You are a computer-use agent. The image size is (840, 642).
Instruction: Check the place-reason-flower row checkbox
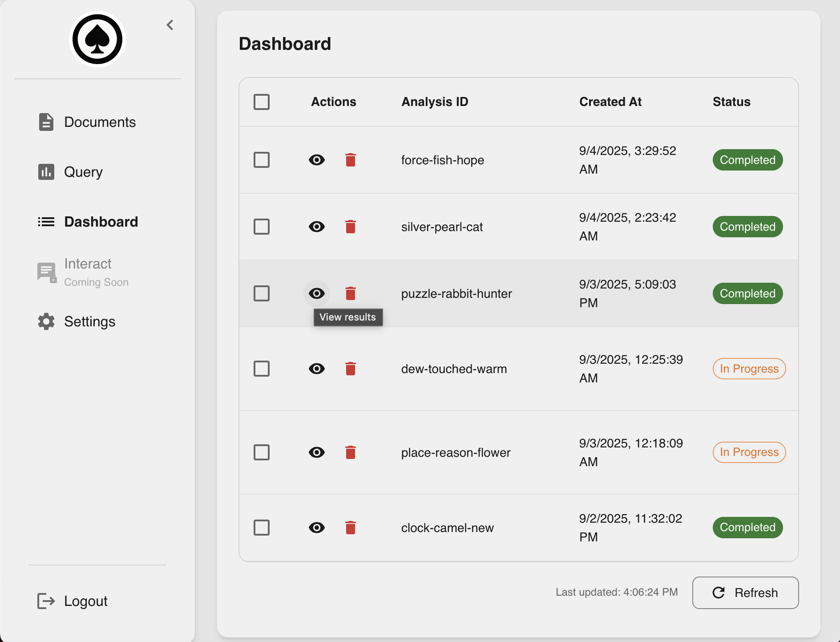(262, 452)
